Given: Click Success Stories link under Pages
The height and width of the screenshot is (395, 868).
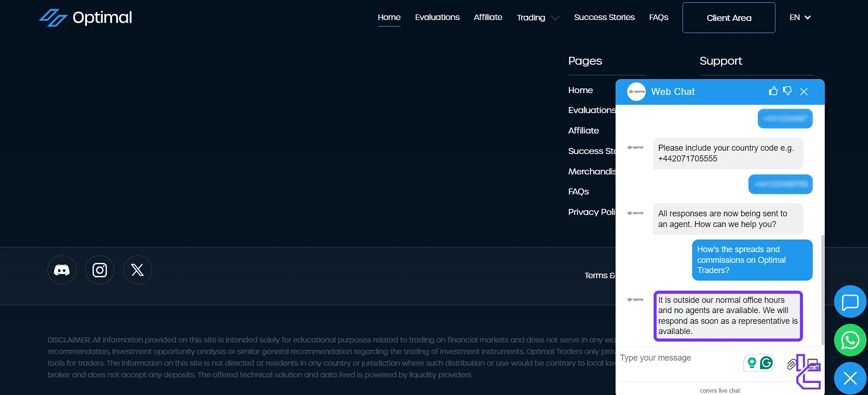Looking at the screenshot, I should tap(592, 151).
